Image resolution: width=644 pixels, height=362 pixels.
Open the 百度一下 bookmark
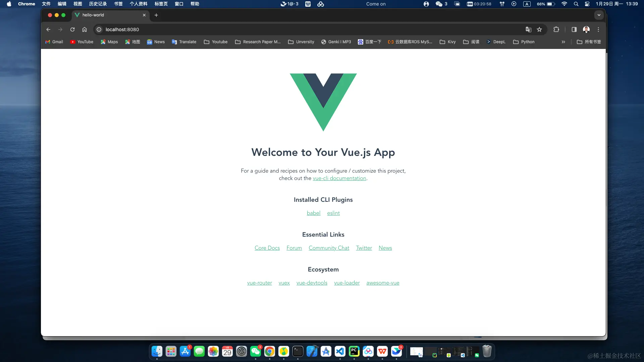370,42
